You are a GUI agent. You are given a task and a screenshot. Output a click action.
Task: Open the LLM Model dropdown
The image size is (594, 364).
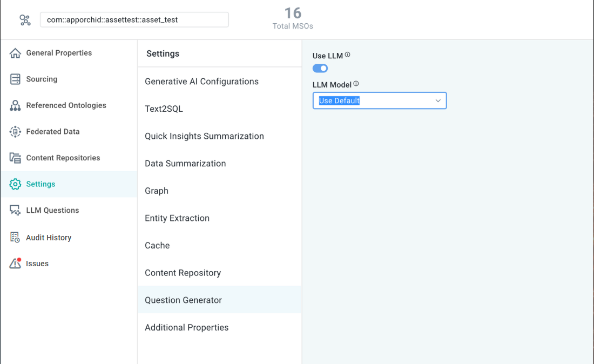tap(379, 100)
